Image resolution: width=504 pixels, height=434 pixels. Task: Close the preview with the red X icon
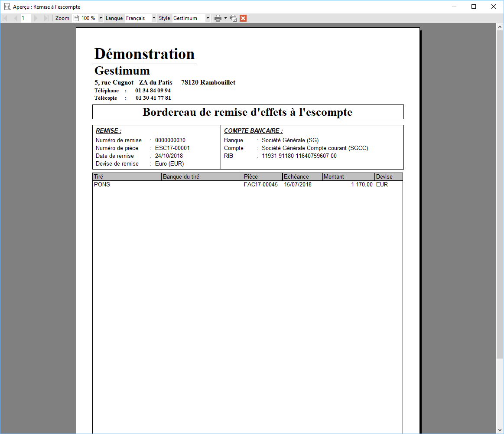point(243,18)
